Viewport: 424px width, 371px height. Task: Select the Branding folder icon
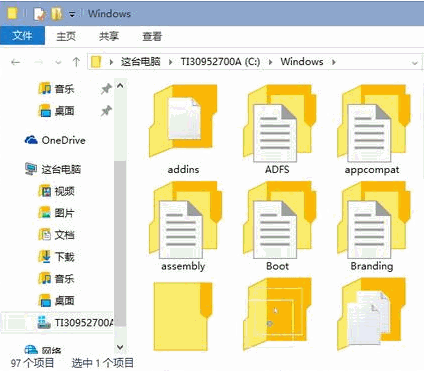coord(374,219)
